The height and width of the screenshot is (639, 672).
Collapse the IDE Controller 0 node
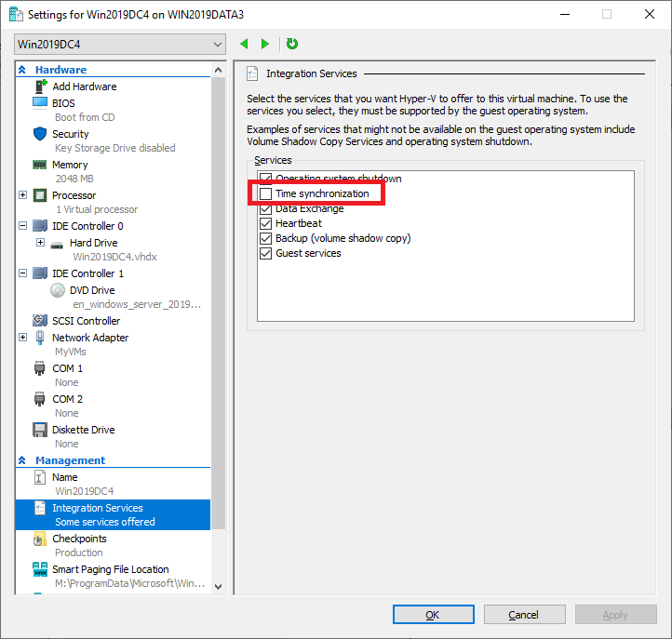pyautogui.click(x=22, y=226)
